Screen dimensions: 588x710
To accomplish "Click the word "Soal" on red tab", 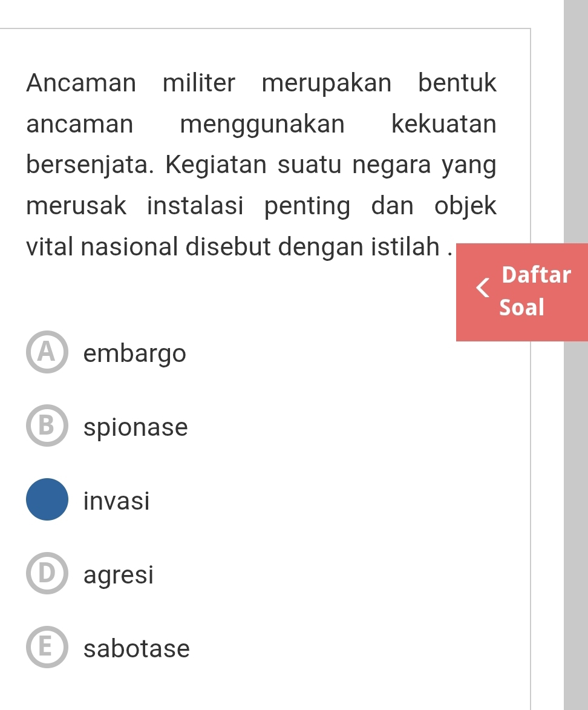I will [x=522, y=307].
